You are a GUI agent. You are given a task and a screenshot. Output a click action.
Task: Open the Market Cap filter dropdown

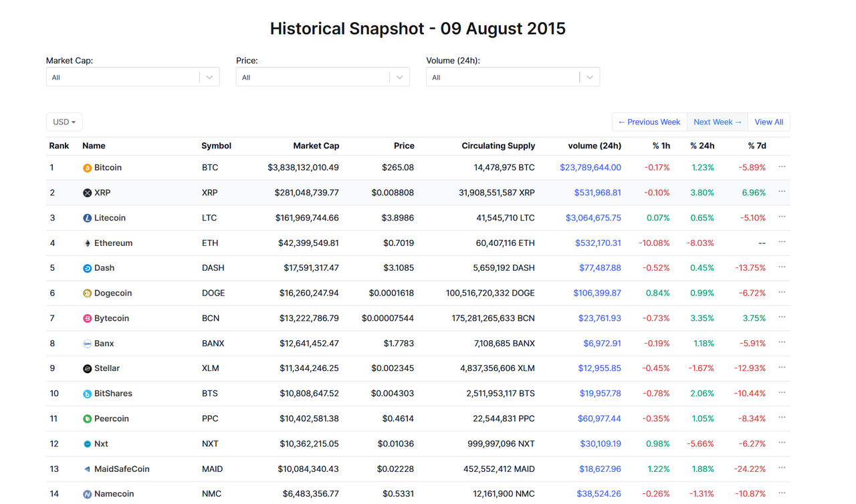point(132,78)
